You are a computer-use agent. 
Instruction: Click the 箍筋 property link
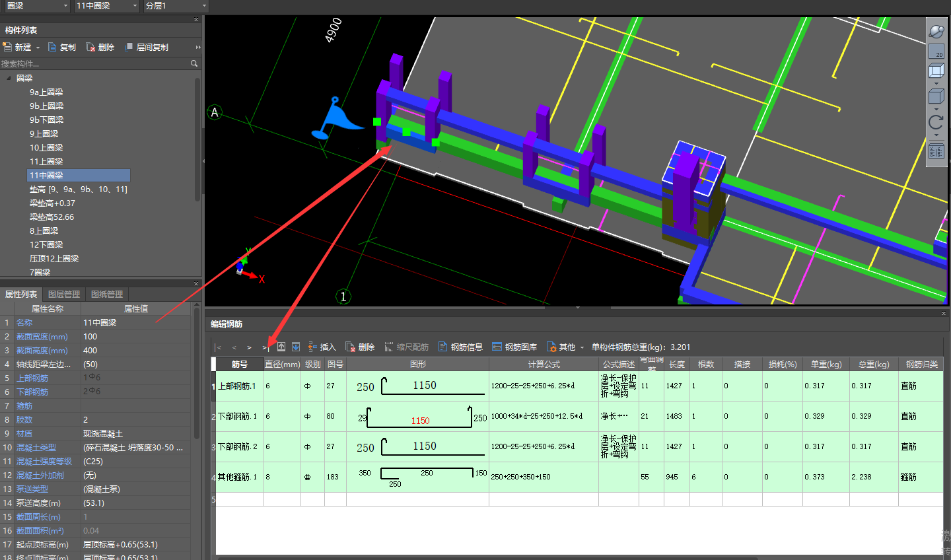click(x=24, y=406)
